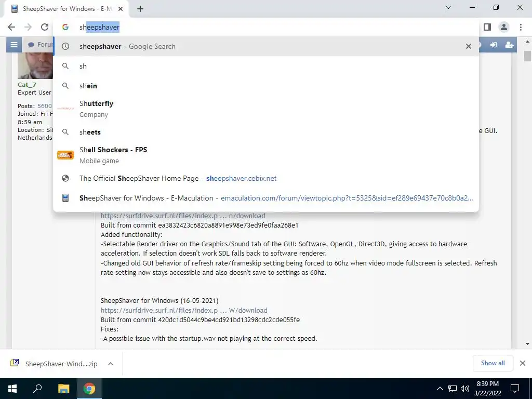Pick the 'shein' search suggestion
The height and width of the screenshot is (399, 532).
pos(267,86)
